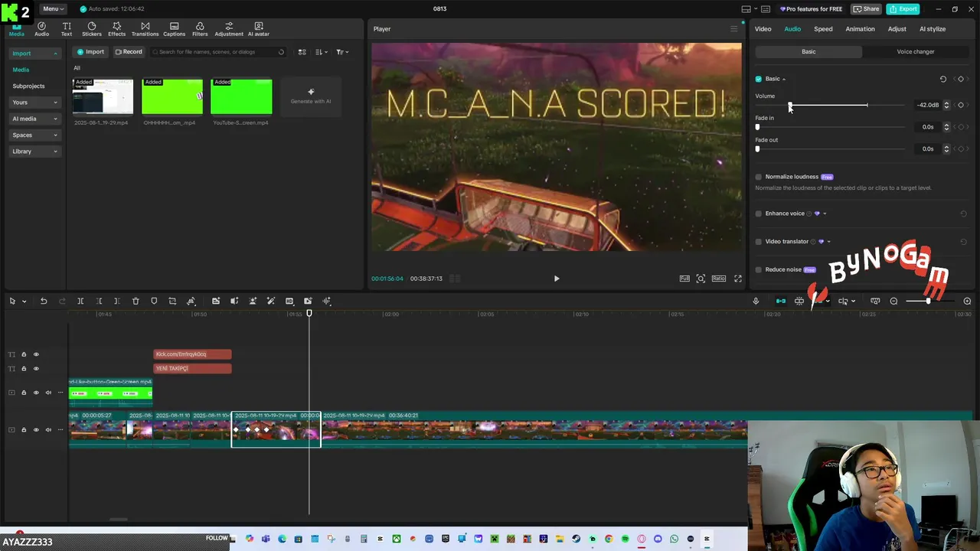This screenshot has width=980, height=551.
Task: Enable Normalize loudness checkbox
Action: (759, 177)
